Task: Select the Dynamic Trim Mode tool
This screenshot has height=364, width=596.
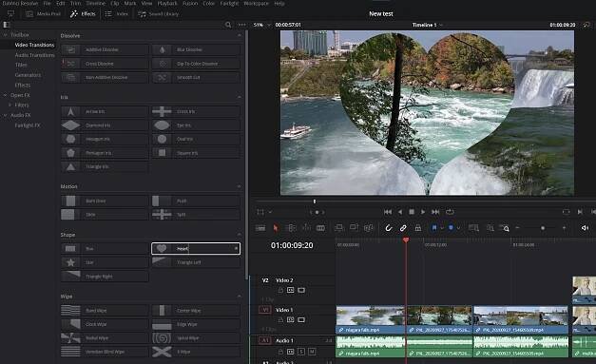Action: [x=306, y=227]
